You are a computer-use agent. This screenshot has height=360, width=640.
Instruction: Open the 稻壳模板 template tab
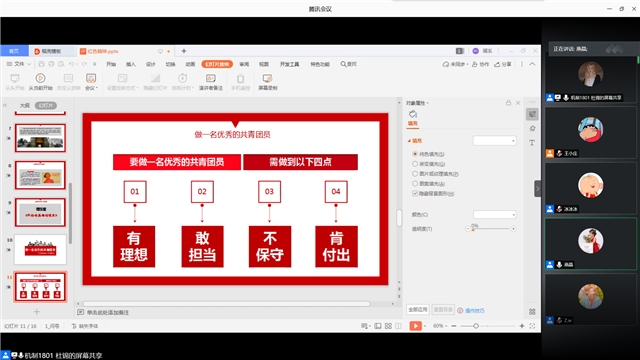point(51,51)
